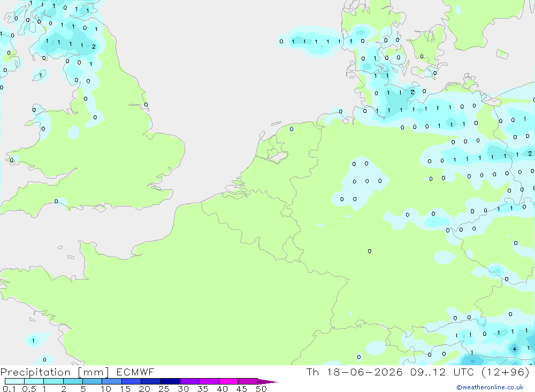Click the 'ECMWF' model label
The image size is (535, 392).
135,372
